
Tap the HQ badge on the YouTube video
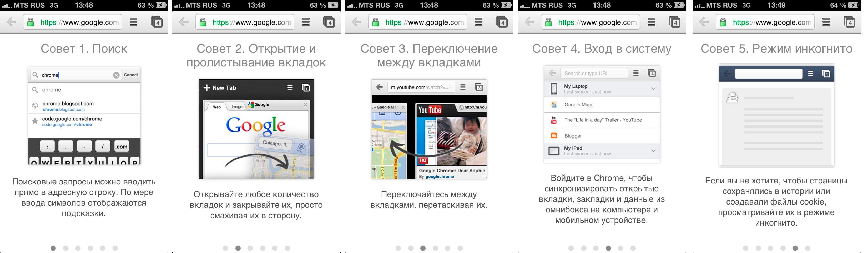pos(423,160)
